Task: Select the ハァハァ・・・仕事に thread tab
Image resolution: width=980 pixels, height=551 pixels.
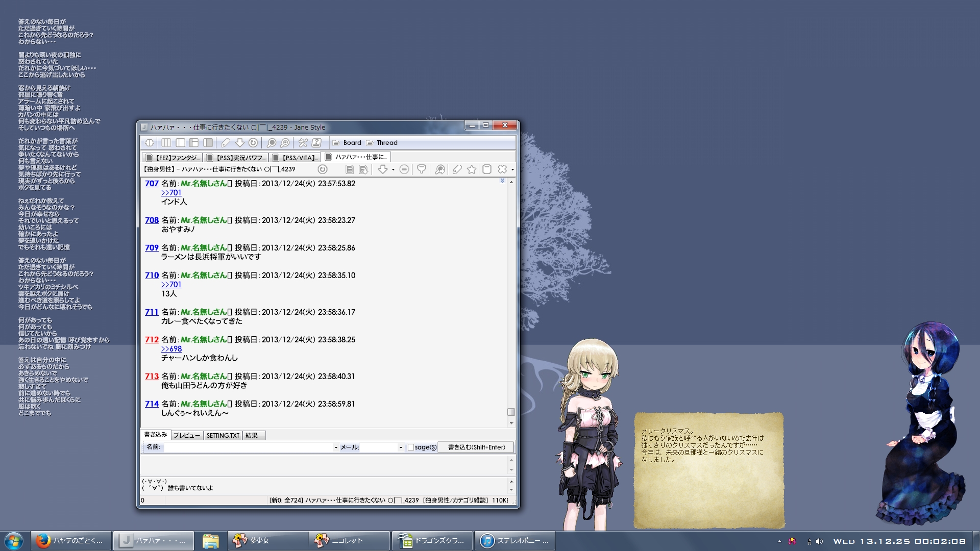Action: [356, 157]
